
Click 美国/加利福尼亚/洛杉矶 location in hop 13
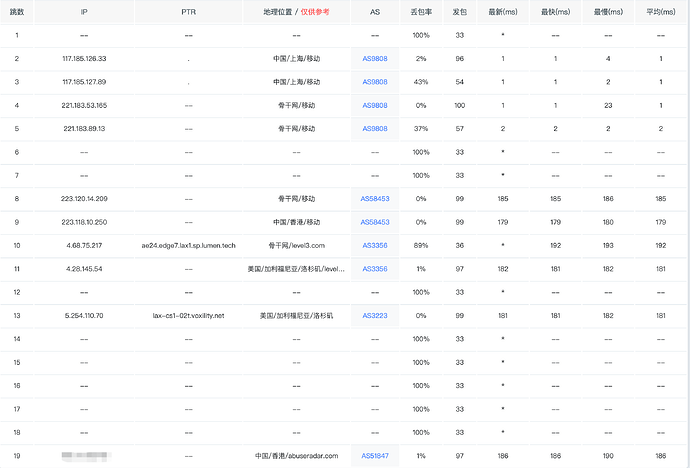pyautogui.click(x=296, y=315)
